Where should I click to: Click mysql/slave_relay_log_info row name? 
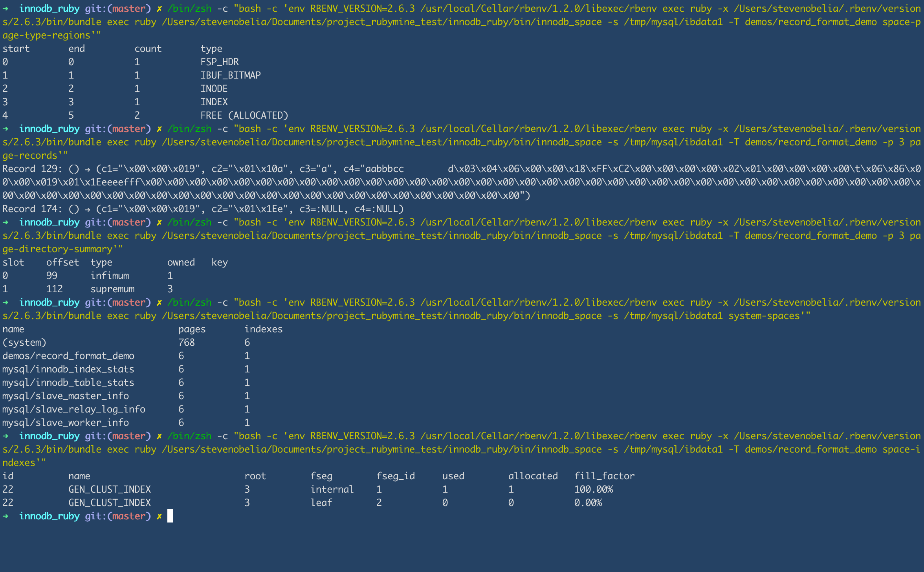[73, 409]
